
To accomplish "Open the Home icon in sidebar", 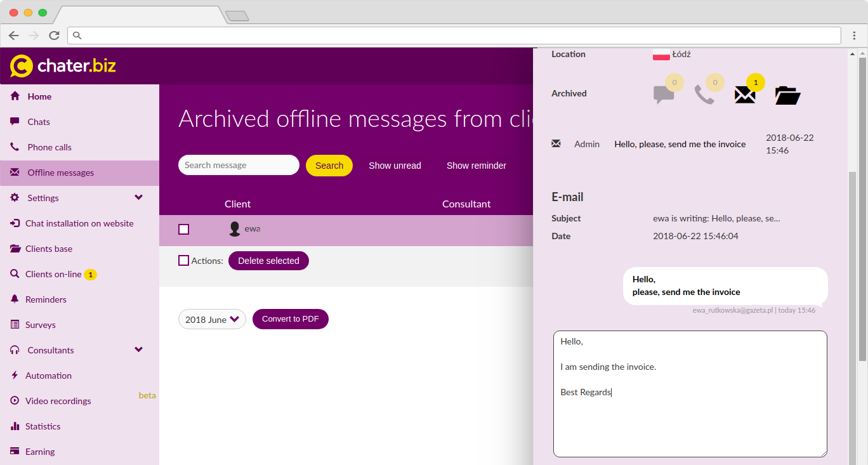I will (x=15, y=96).
